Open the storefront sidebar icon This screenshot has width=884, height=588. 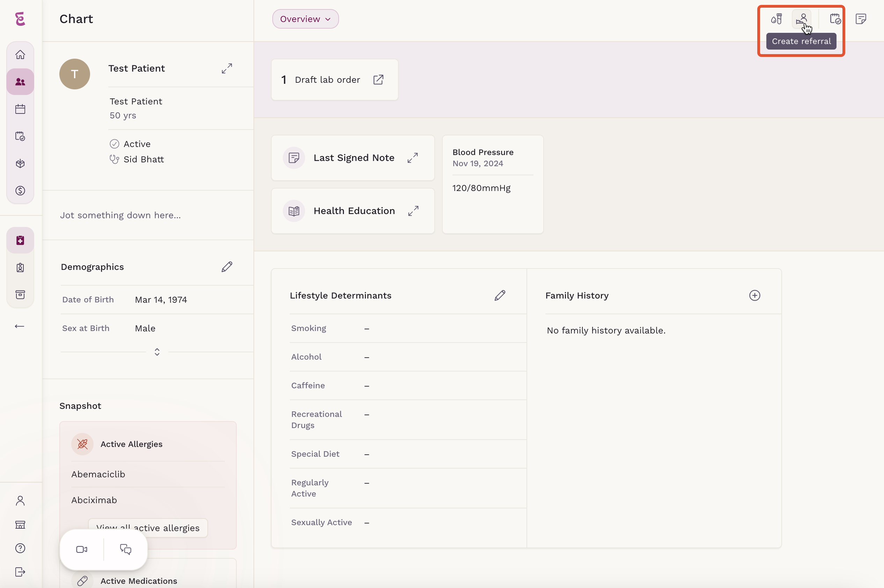click(x=20, y=524)
